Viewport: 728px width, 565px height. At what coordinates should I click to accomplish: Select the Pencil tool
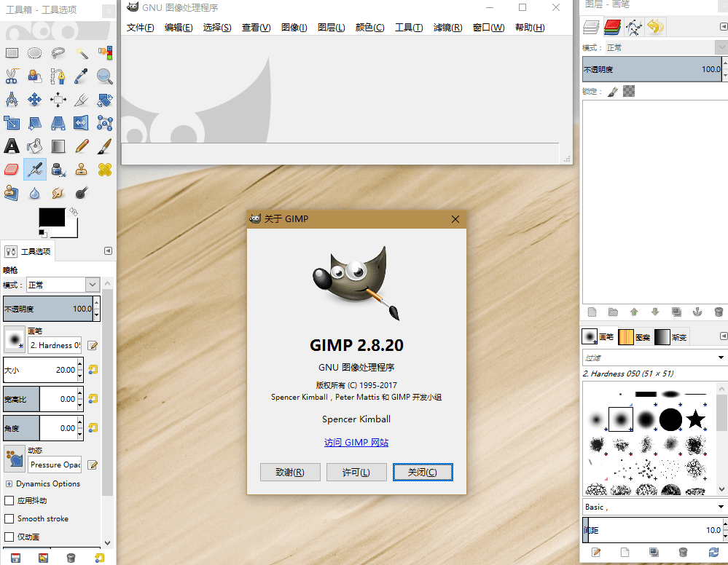pos(82,146)
